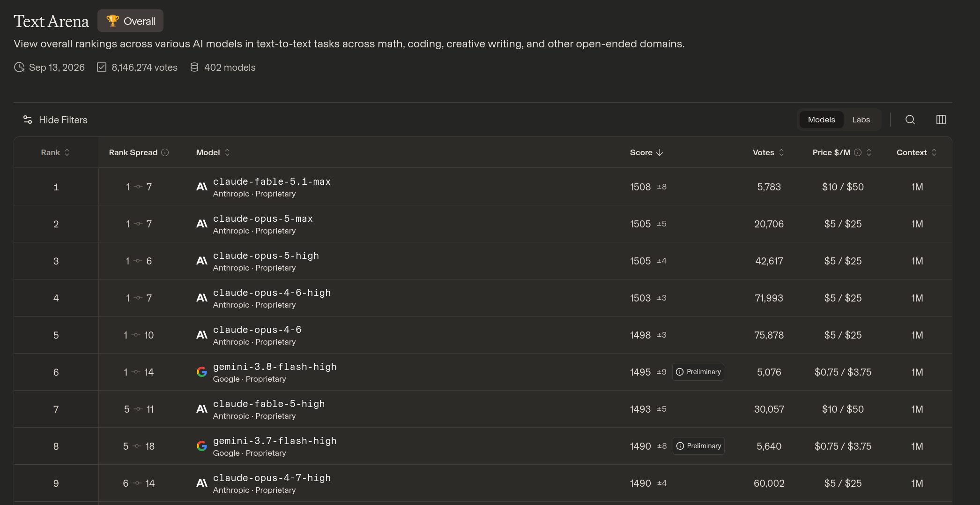Click the database icon beside 402 models
Viewport: 980px width, 505px height.
(194, 67)
